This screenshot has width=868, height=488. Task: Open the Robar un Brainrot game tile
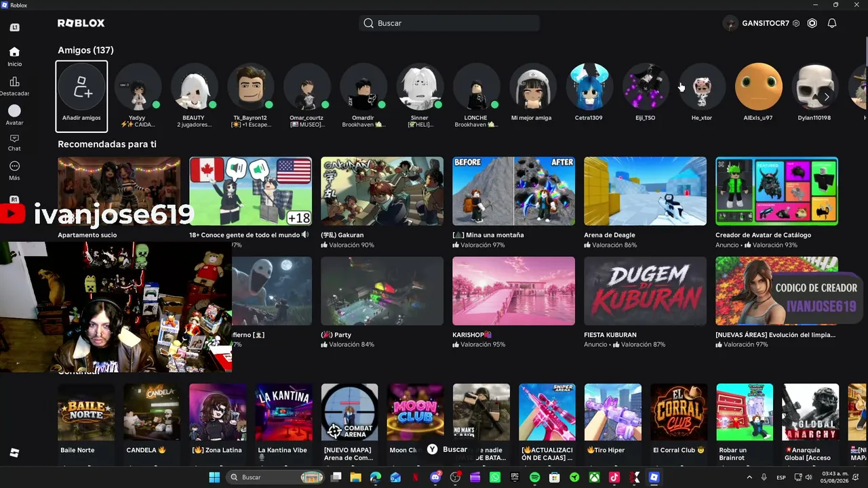(x=745, y=412)
